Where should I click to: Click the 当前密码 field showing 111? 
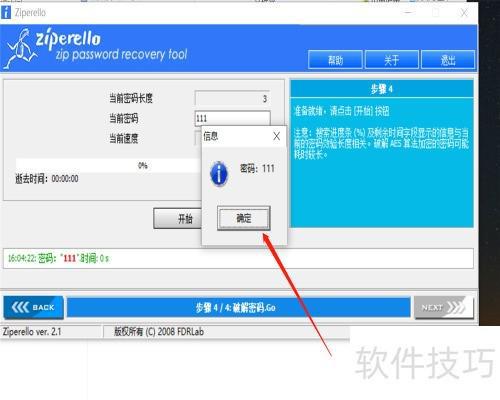tap(232, 118)
